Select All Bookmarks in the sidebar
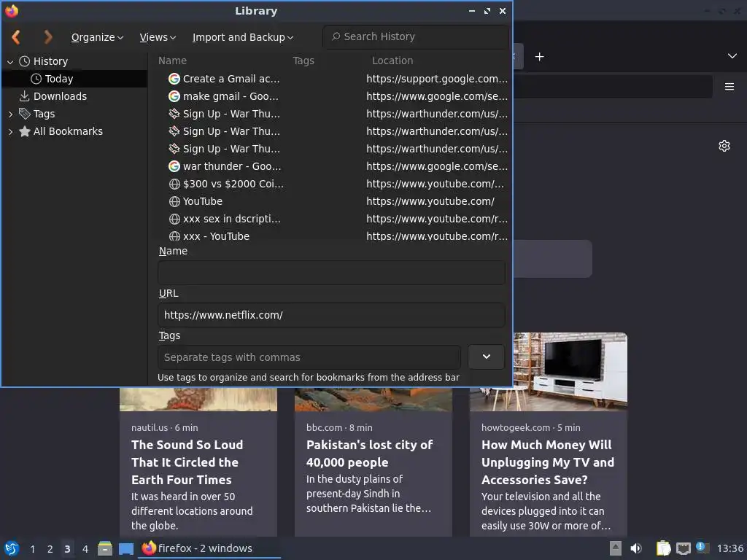747x560 pixels. 68,131
